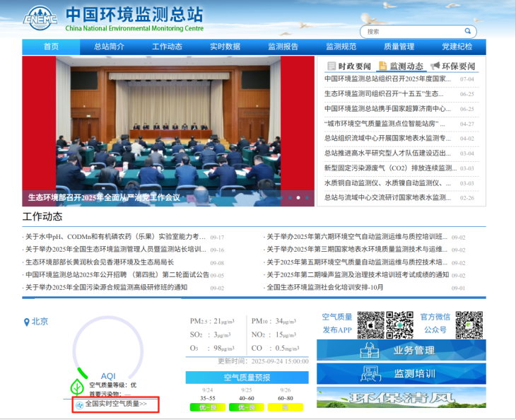The height and width of the screenshot is (420, 516).
Task: Click the green leaf AQI icon
Action: pyautogui.click(x=76, y=387)
